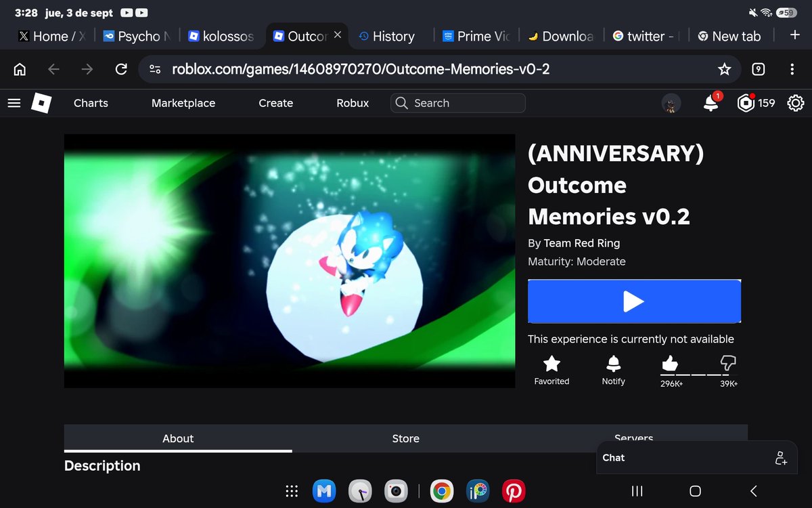Select the About tab
This screenshot has width=812, height=508.
click(x=178, y=438)
